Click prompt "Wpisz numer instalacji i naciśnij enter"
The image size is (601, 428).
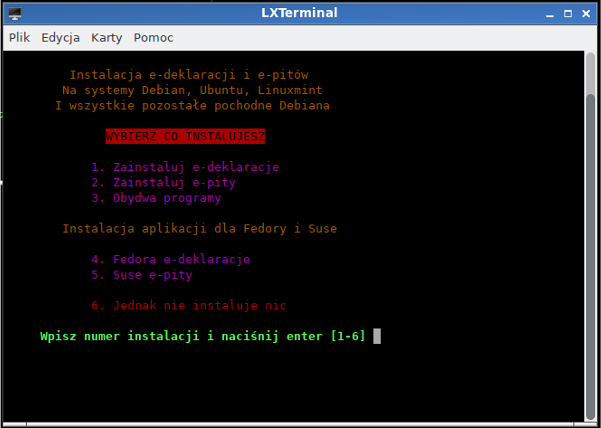point(181,336)
